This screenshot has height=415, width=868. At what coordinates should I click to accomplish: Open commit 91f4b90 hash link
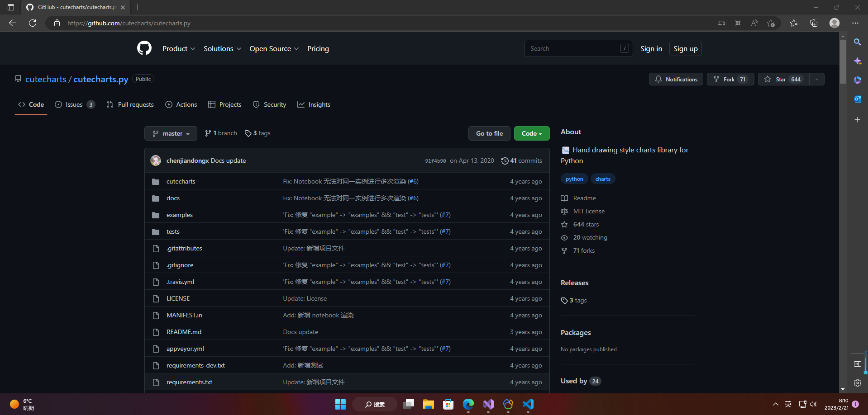coord(435,161)
